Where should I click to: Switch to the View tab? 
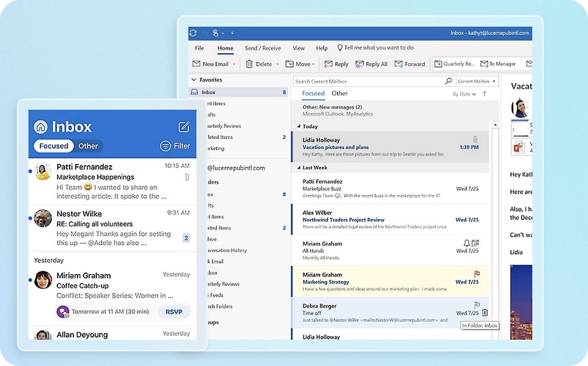[x=299, y=48]
